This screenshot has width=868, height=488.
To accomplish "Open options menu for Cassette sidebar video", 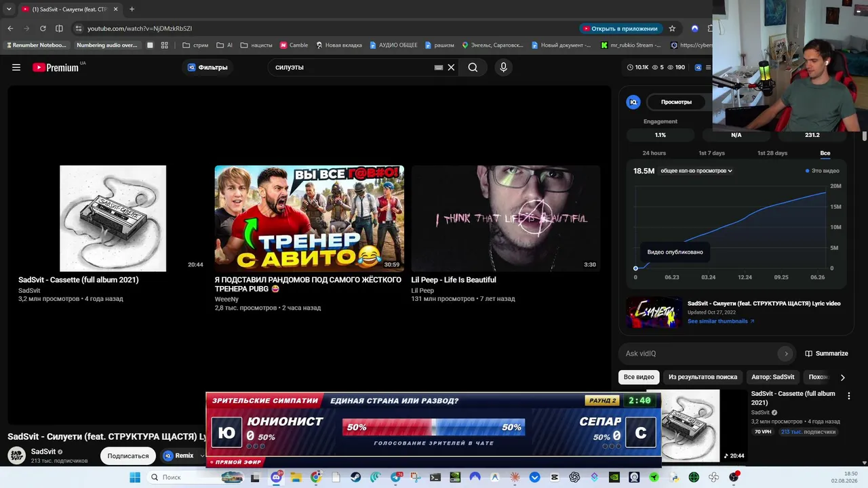I will (x=849, y=396).
